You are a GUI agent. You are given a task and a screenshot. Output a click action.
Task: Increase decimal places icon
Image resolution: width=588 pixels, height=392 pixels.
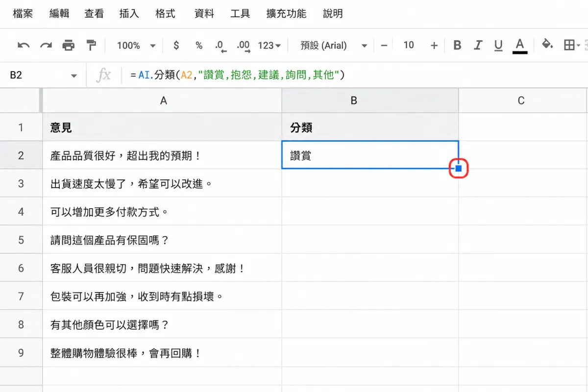tap(244, 46)
